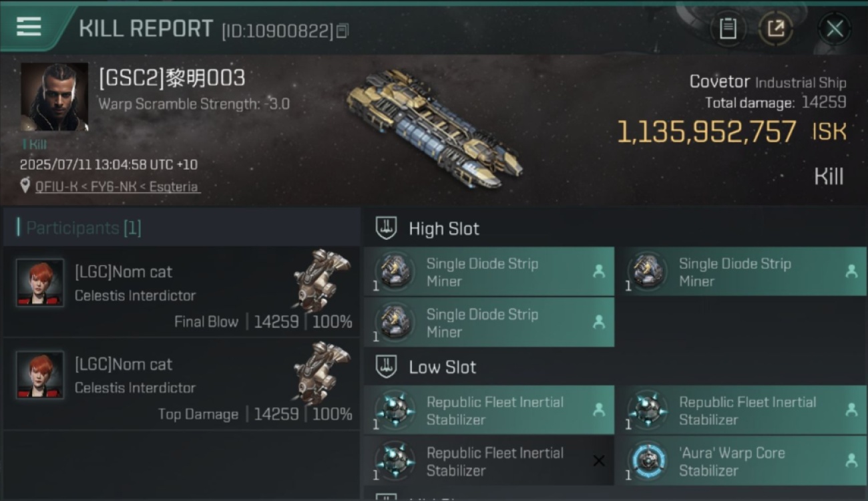Viewport: 868px width, 501px height.
Task: Click the High Slot section header icon
Action: tap(386, 228)
